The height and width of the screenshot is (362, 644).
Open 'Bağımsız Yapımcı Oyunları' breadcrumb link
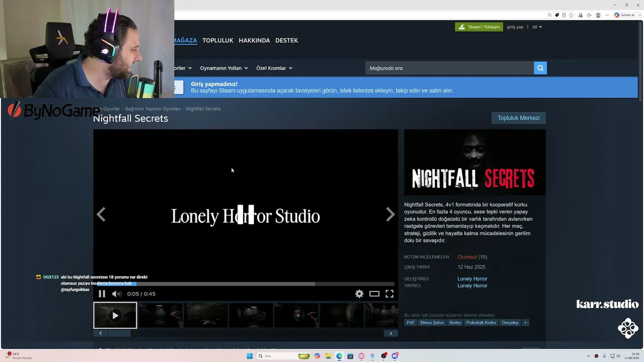pyautogui.click(x=153, y=109)
